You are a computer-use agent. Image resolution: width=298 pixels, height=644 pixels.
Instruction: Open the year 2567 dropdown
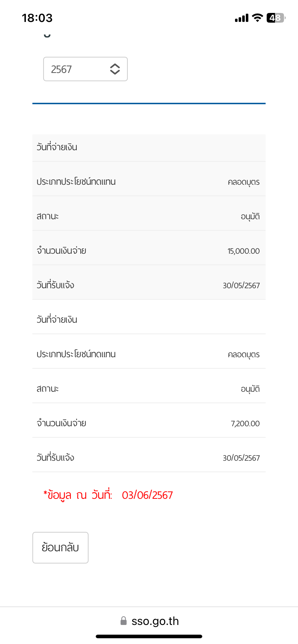[x=85, y=69]
